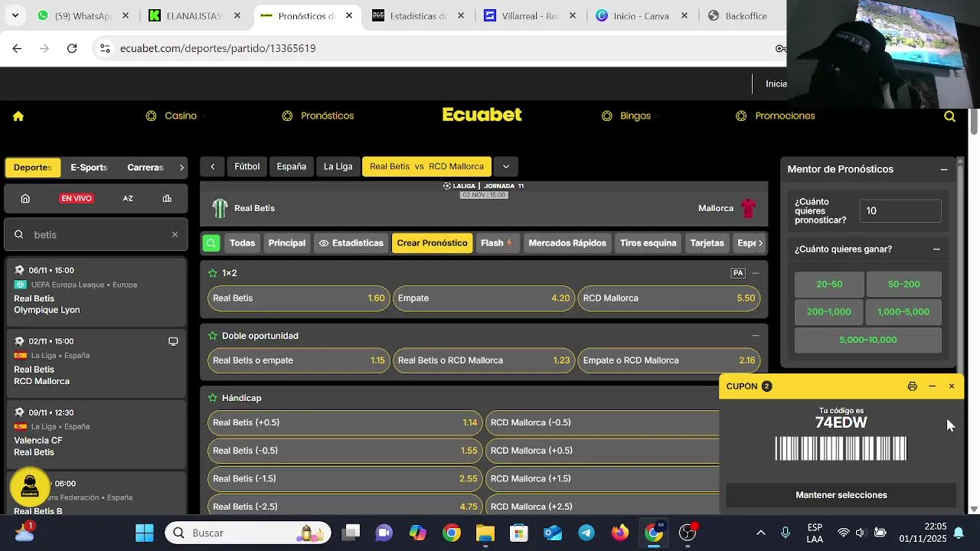Viewport: 980px width, 551px height.
Task: Select the 5,000-10,000 winnings range
Action: click(x=868, y=340)
